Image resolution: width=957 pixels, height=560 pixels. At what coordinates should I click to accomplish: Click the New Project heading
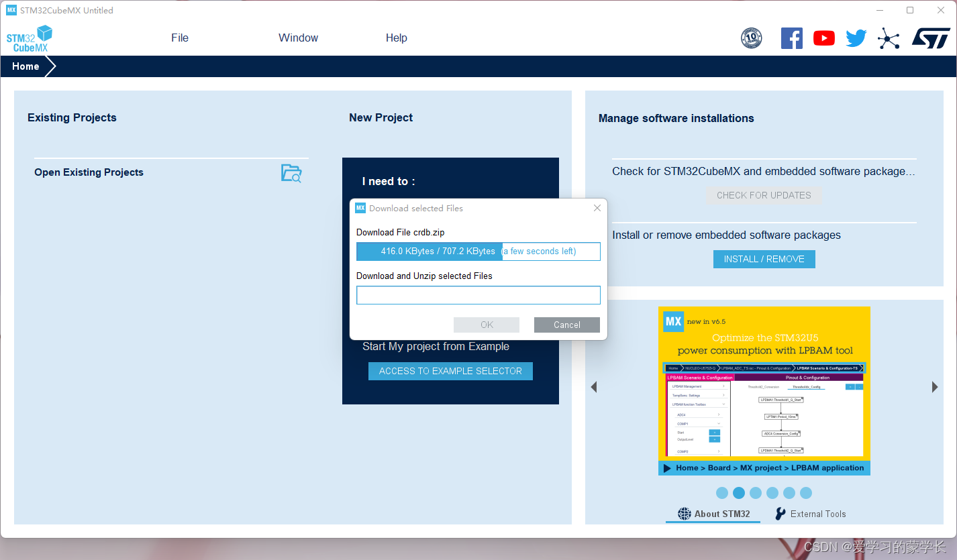click(x=381, y=117)
